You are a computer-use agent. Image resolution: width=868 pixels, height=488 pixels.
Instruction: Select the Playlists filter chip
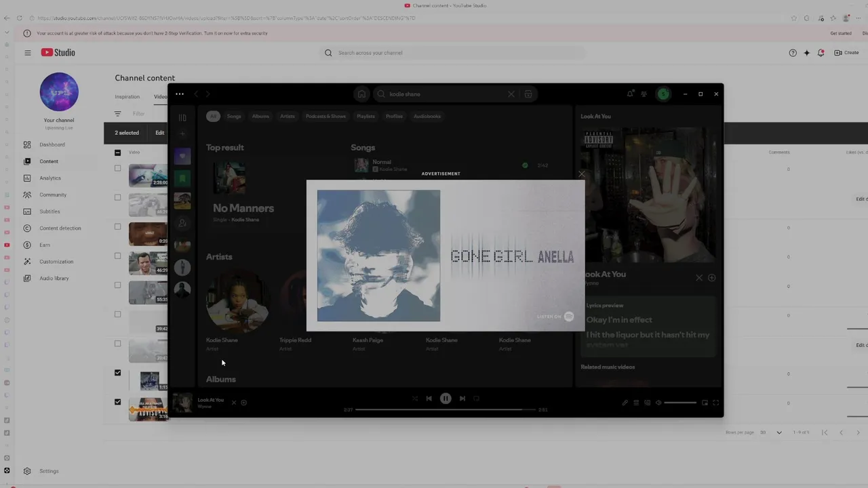tap(366, 116)
